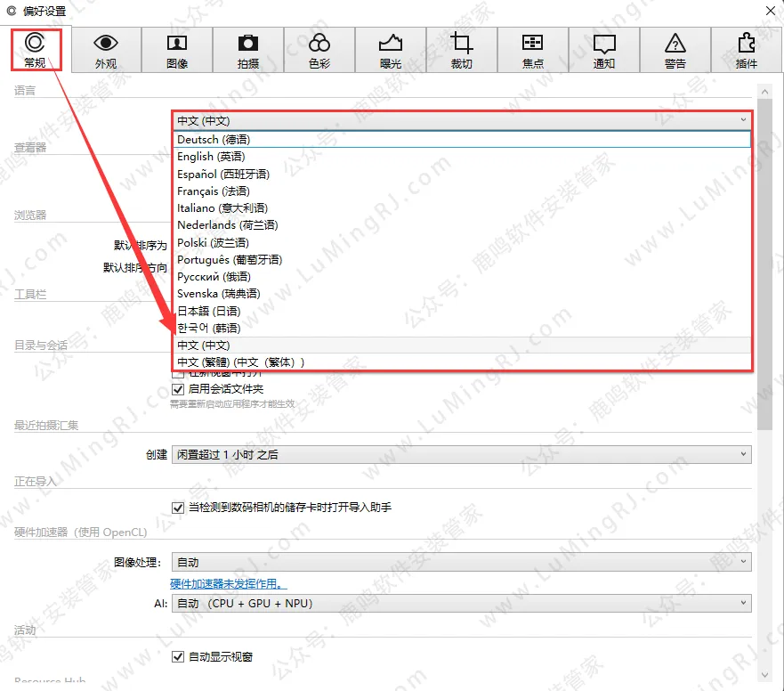Image resolution: width=784 pixels, height=691 pixels.
Task: Click the vertical scrollbar on the right
Action: point(765,267)
